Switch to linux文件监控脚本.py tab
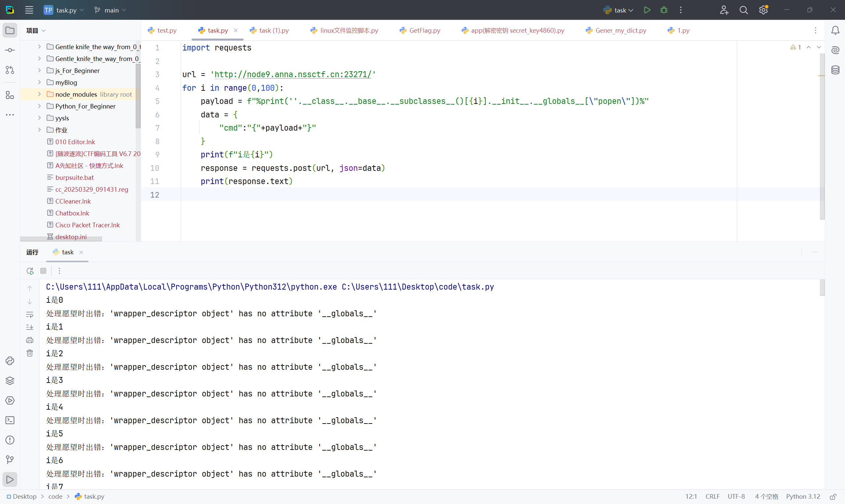 (x=344, y=30)
